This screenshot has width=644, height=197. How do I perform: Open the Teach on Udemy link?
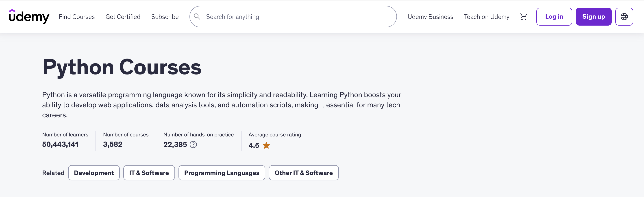click(x=486, y=17)
